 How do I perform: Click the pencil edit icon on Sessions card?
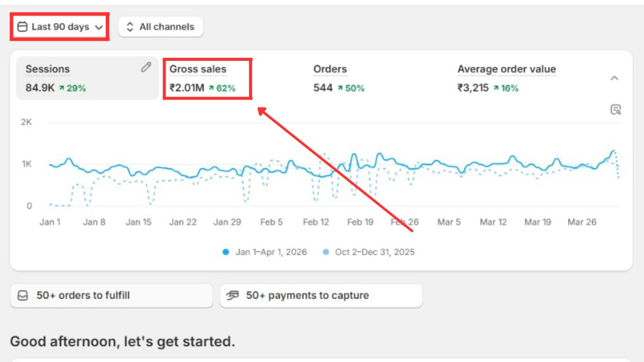tap(146, 67)
